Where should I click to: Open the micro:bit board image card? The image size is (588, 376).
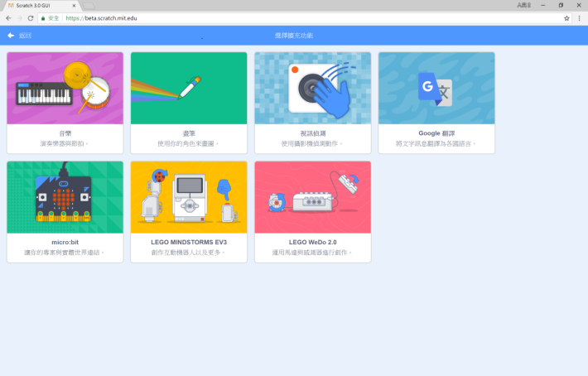(65, 197)
